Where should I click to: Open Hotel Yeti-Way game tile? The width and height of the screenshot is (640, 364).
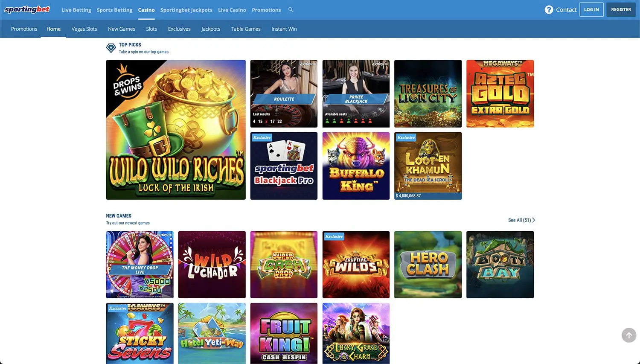click(212, 334)
